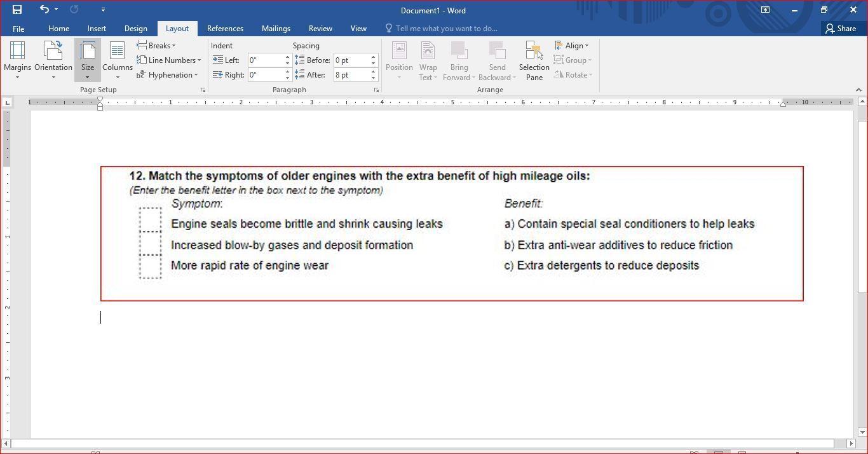Open the Align dropdown in Arrange
Viewport: 868px width, 454px height.
coord(572,46)
